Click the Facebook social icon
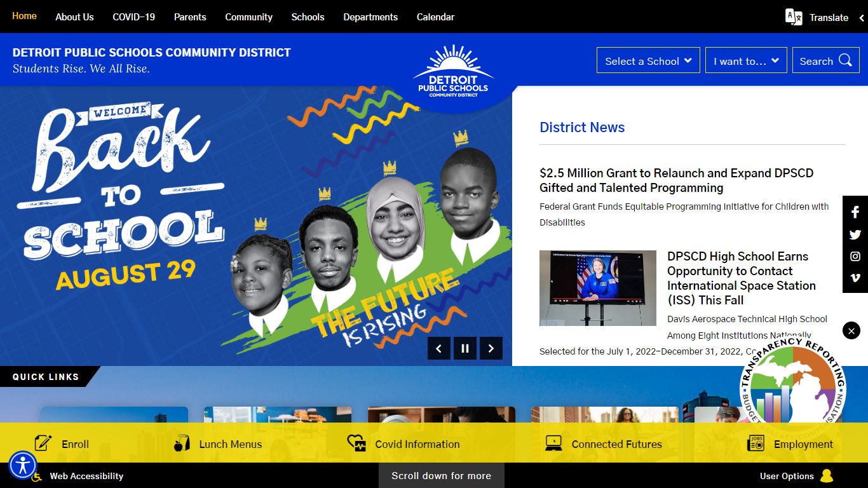This screenshot has width=868, height=488. coord(855,212)
